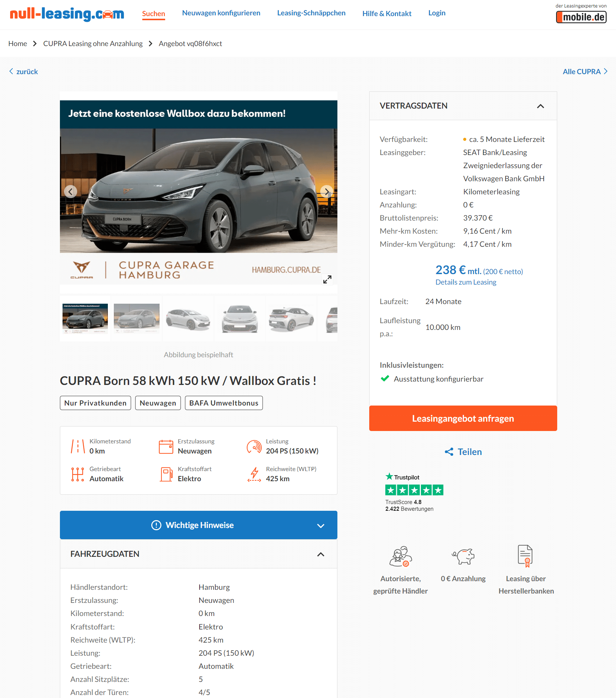Open the Suchen navigation item

point(154,14)
